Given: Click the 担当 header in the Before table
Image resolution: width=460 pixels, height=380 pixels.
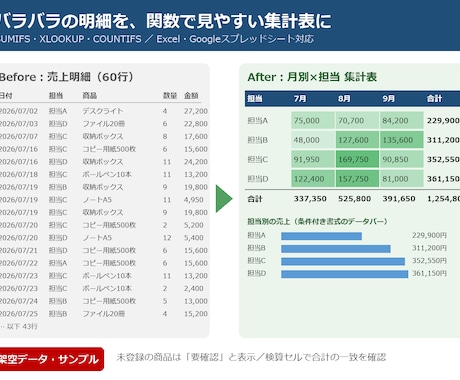Looking at the screenshot, I should coord(56,96).
